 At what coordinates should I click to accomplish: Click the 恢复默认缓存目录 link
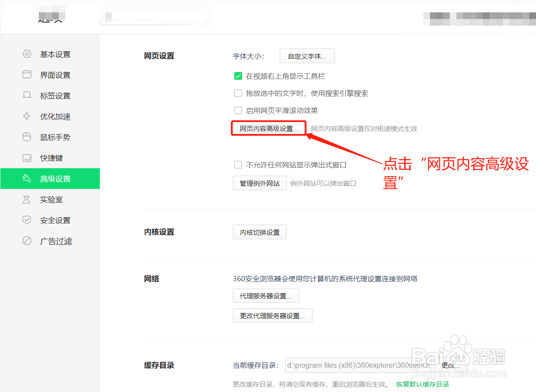[x=423, y=384]
